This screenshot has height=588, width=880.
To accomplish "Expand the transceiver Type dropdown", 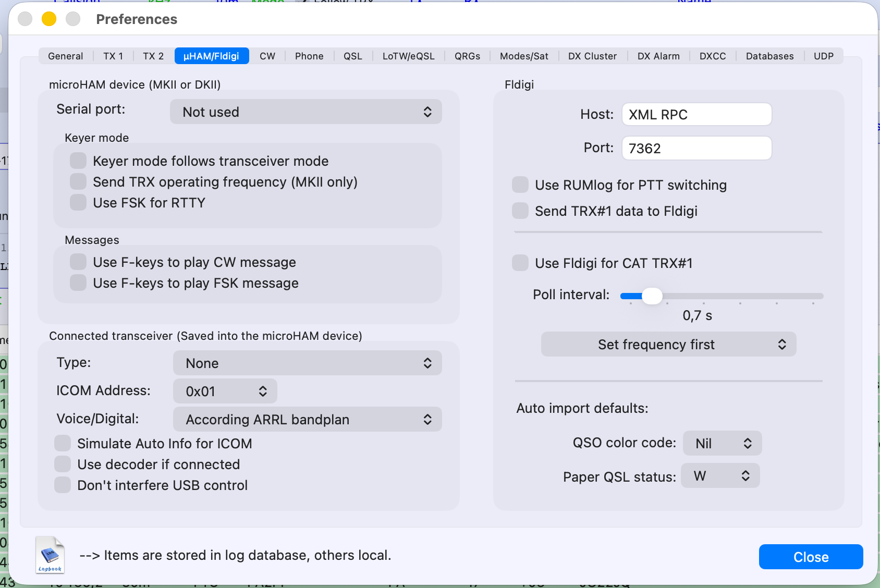I will pyautogui.click(x=307, y=363).
